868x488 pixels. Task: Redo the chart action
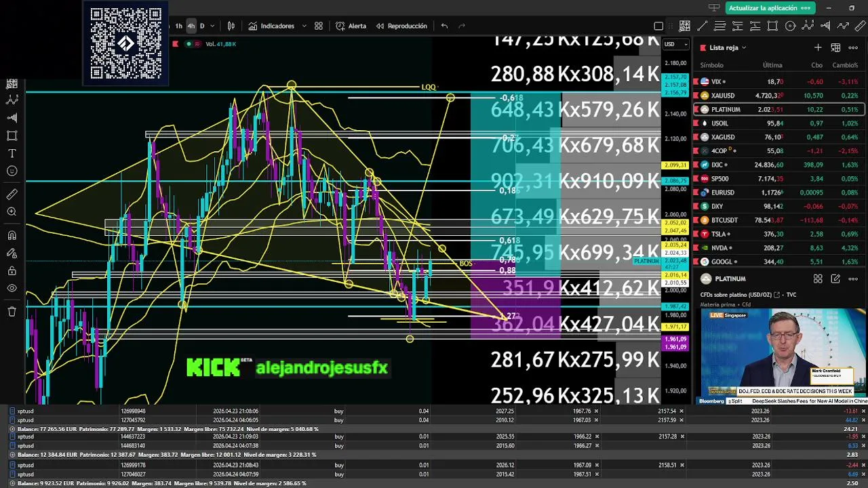tap(462, 26)
